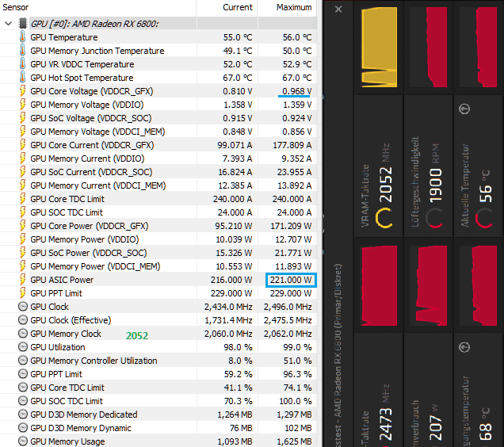Click the yellow VRAM-Taktrate graph
The height and width of the screenshot is (447, 504).
point(380,48)
